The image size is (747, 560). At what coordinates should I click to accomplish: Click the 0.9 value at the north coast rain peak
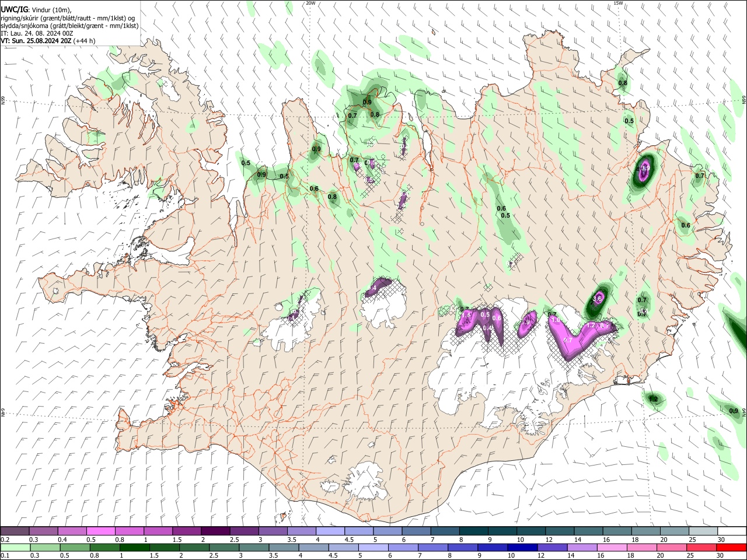[x=367, y=102]
